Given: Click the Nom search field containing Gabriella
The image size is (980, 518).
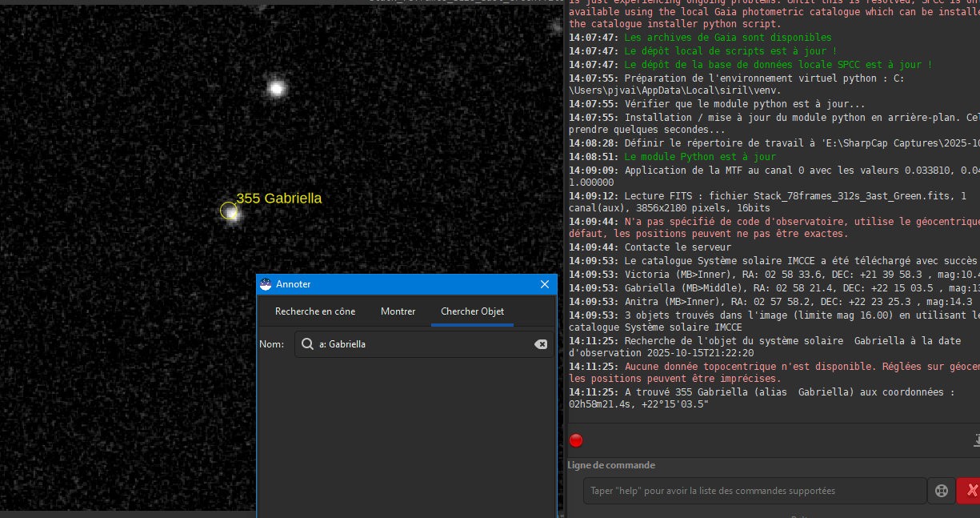Looking at the screenshot, I should (423, 344).
